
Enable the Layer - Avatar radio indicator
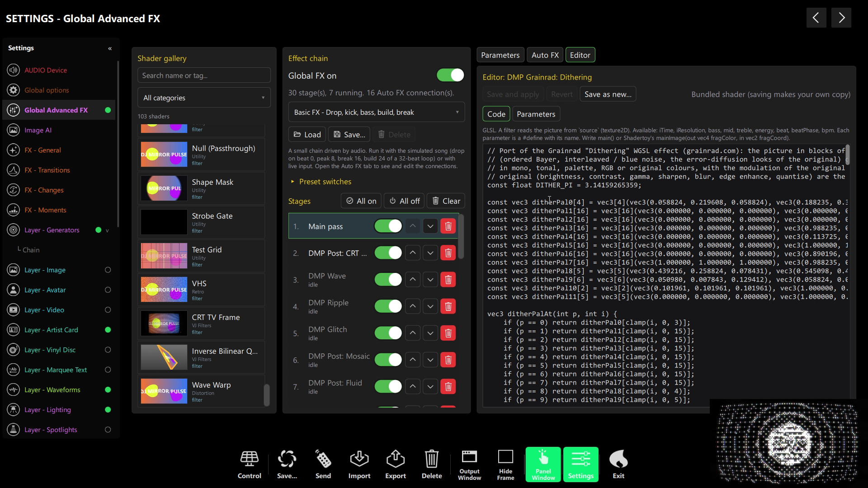coord(108,290)
